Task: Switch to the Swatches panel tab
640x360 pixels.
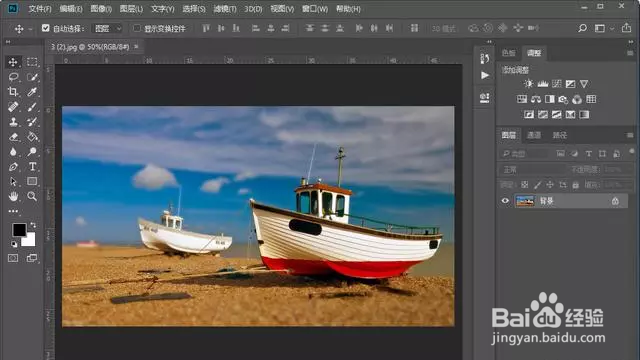Action: point(508,53)
